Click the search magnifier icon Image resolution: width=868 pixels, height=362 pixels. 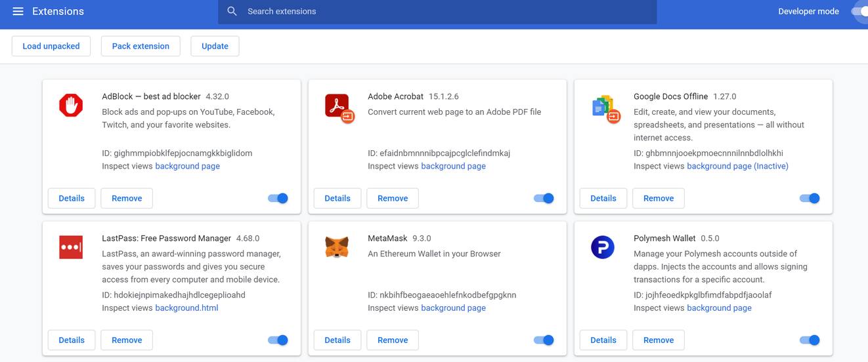point(232,11)
